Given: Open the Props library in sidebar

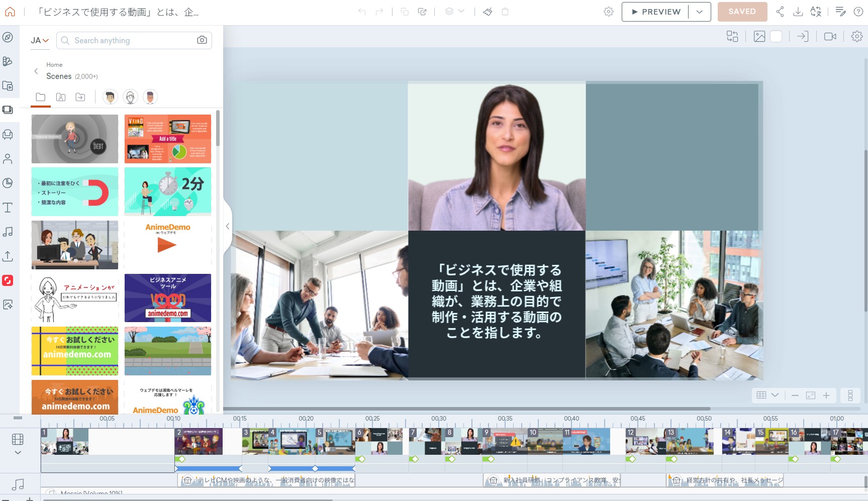Looking at the screenshot, I should (8, 134).
